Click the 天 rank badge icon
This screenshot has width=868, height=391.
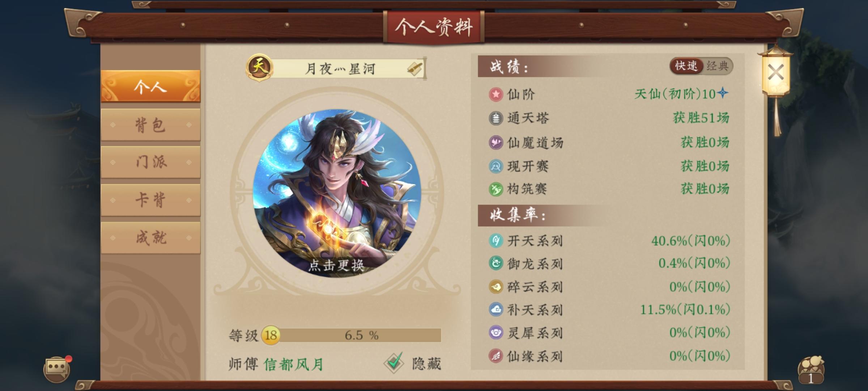(x=259, y=67)
